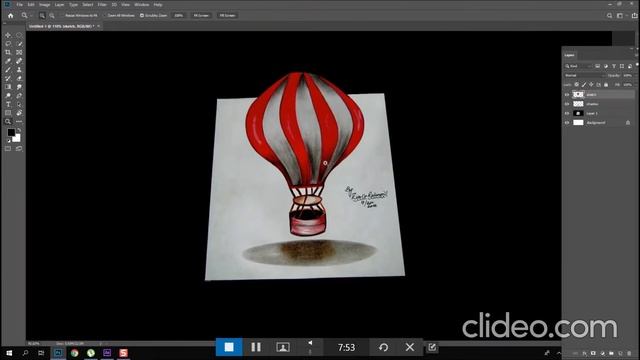This screenshot has width=640, height=360.
Task: Choose Zoom In mode in options bar
Action: [x=42, y=16]
